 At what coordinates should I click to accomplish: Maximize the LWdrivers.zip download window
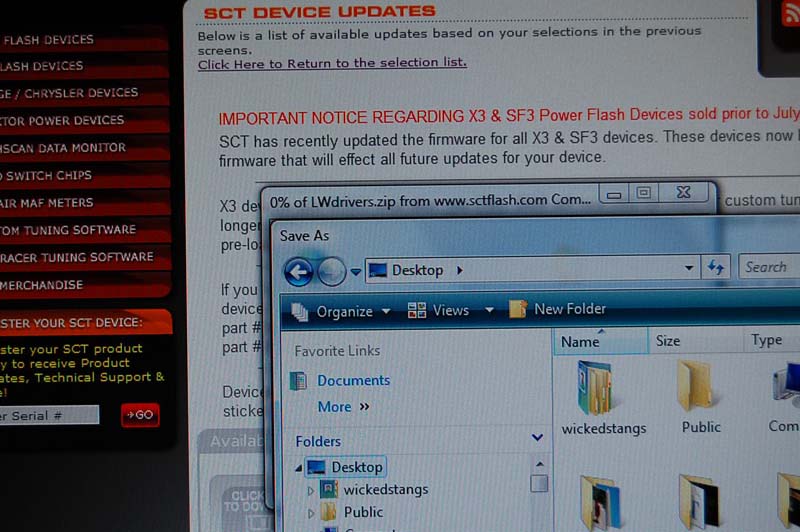click(643, 193)
